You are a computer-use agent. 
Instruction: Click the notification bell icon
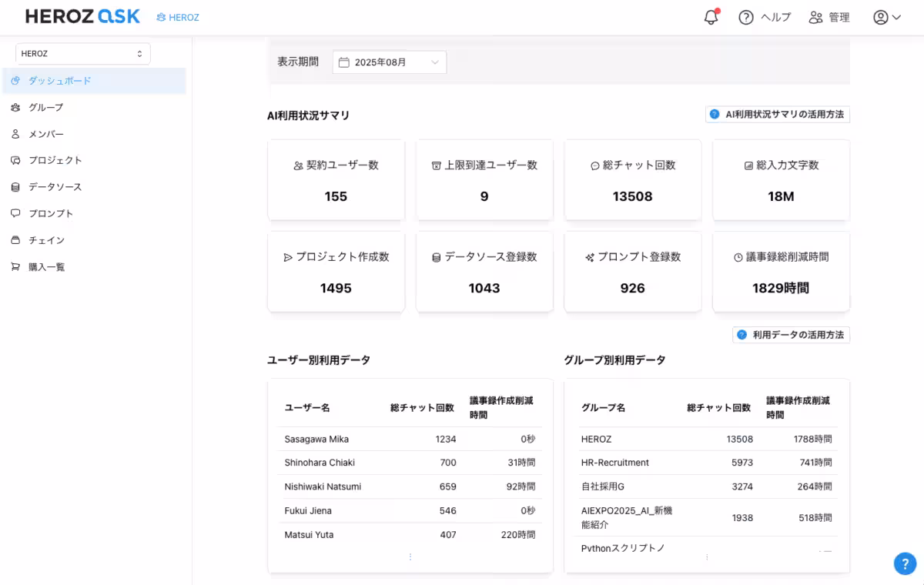click(x=711, y=17)
